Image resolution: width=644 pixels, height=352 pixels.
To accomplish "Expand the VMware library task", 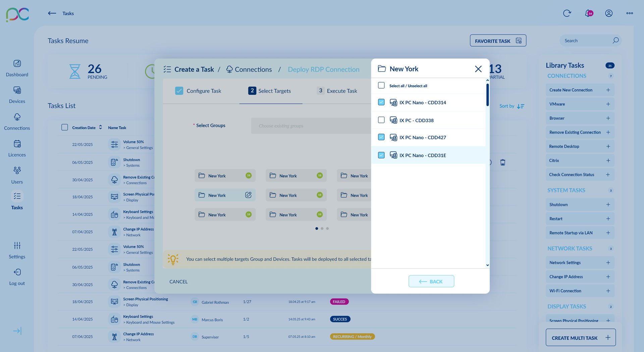I will [x=608, y=104].
